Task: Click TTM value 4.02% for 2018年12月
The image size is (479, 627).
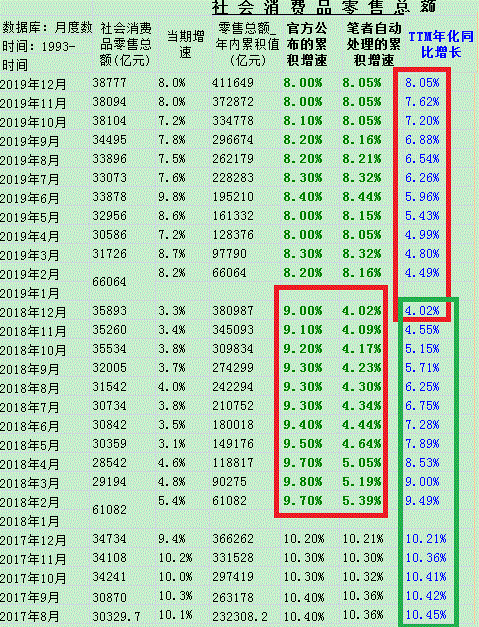Action: tap(422, 311)
